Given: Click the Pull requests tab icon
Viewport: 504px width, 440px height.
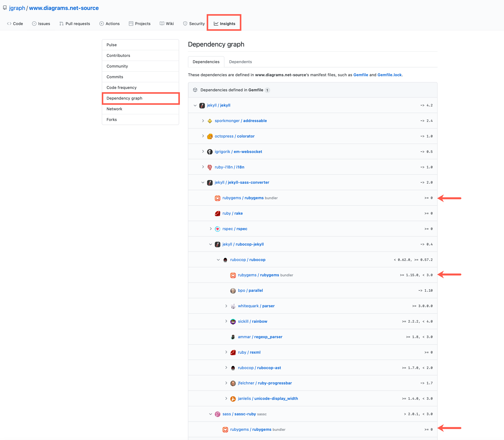Looking at the screenshot, I should (x=60, y=24).
